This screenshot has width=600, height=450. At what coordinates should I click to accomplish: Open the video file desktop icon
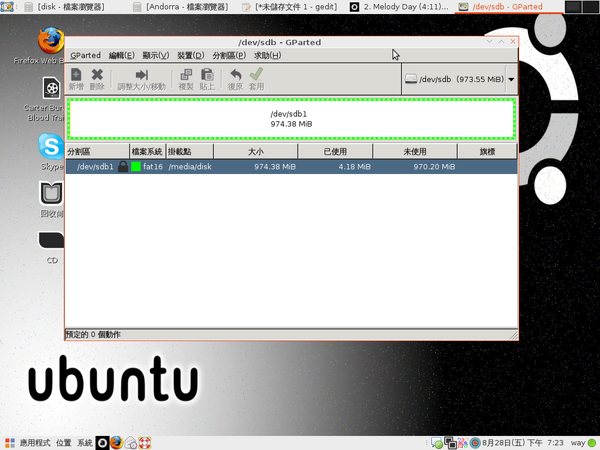coord(51,88)
